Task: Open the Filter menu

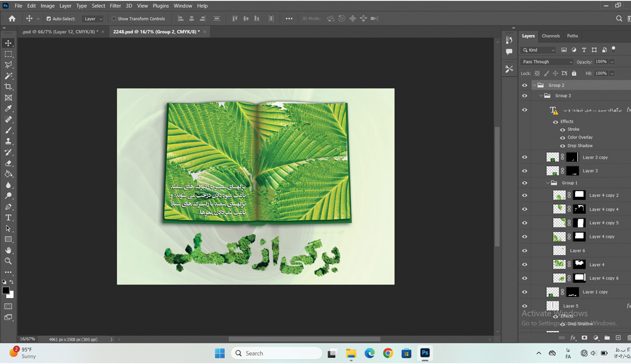Action: pos(115,6)
